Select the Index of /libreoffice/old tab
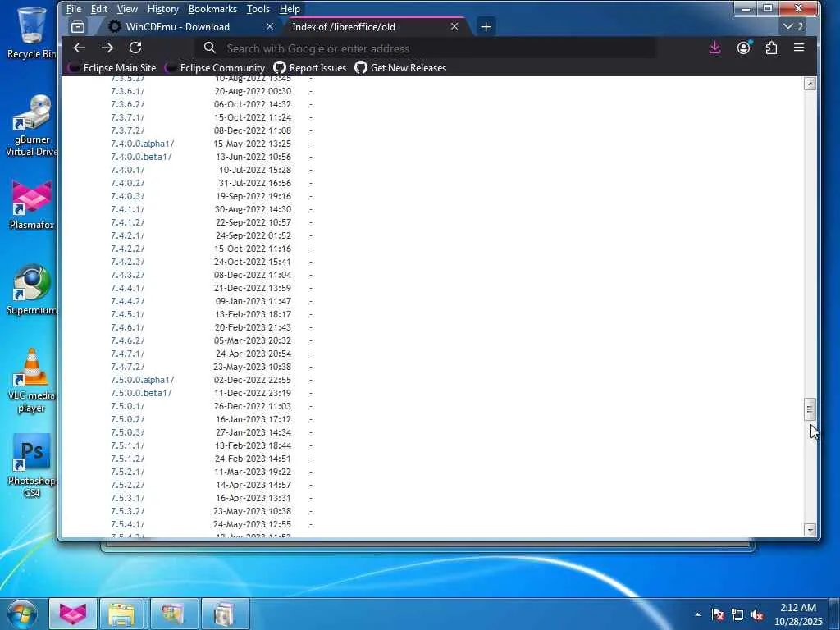The width and height of the screenshot is (840, 630). point(344,27)
